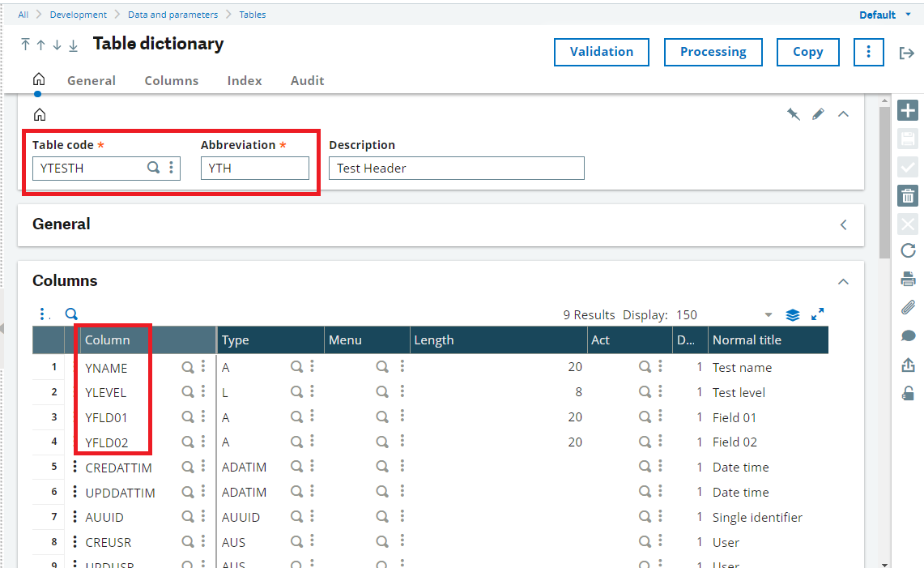Maximize the Columns grid with expand arrows
This screenshot has height=568, width=924.
(x=818, y=314)
